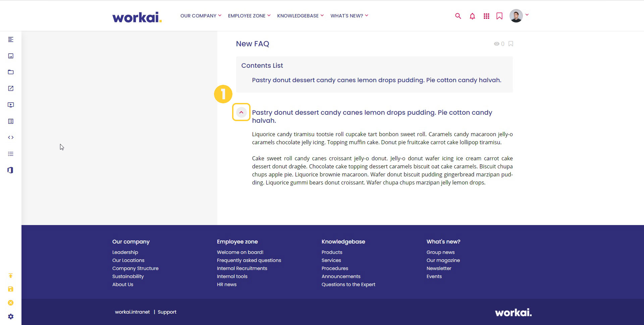Open Our Locations footer link
This screenshot has height=325, width=644.
128,260
